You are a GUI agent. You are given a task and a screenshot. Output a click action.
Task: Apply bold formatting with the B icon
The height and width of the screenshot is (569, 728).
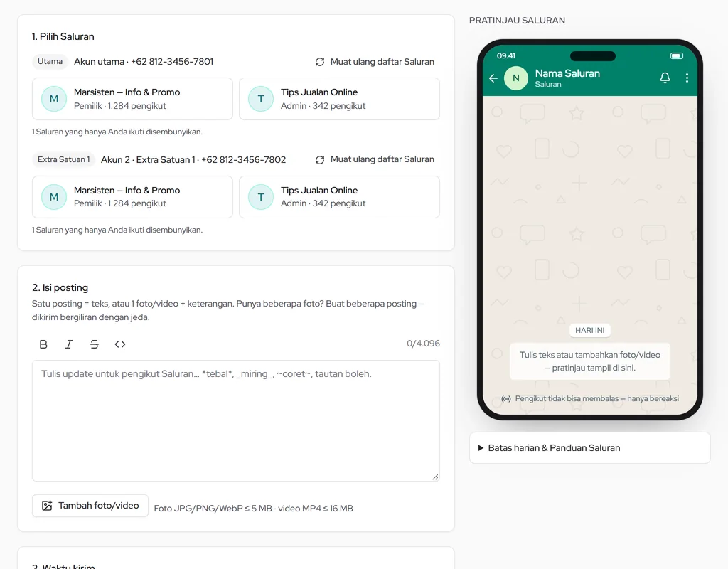pos(43,344)
